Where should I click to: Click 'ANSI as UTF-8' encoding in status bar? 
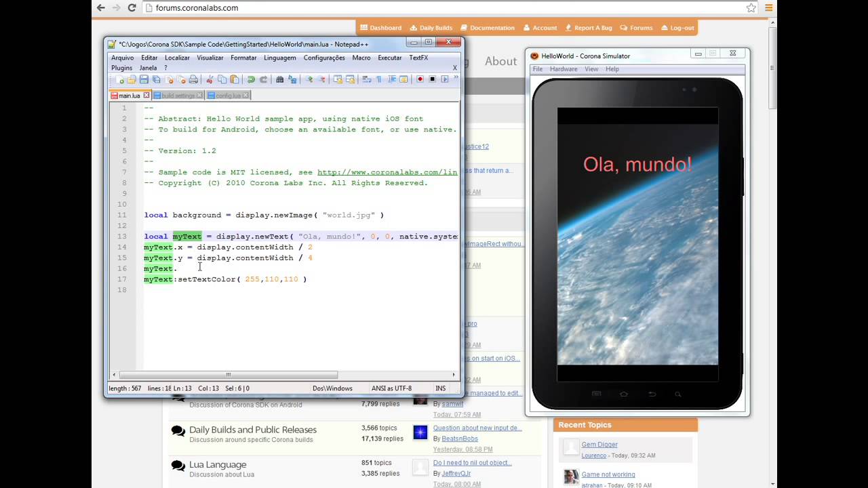[391, 388]
